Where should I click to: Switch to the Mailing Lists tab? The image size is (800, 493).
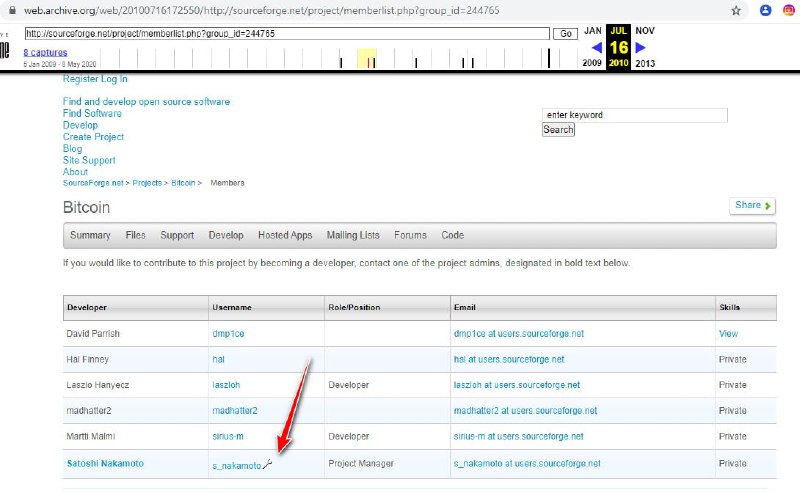pos(353,235)
